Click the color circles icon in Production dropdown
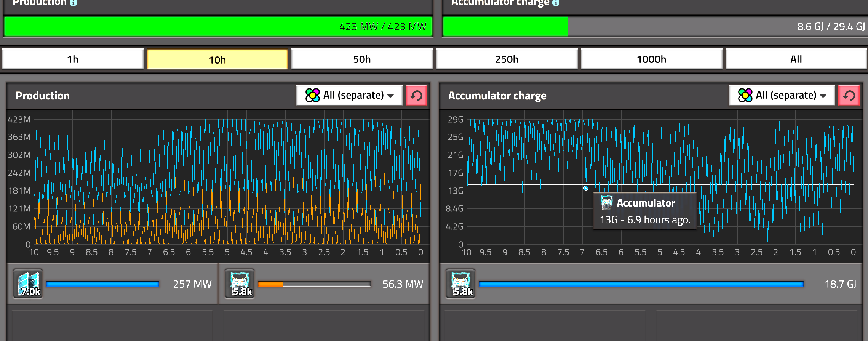The image size is (868, 341). [x=312, y=95]
